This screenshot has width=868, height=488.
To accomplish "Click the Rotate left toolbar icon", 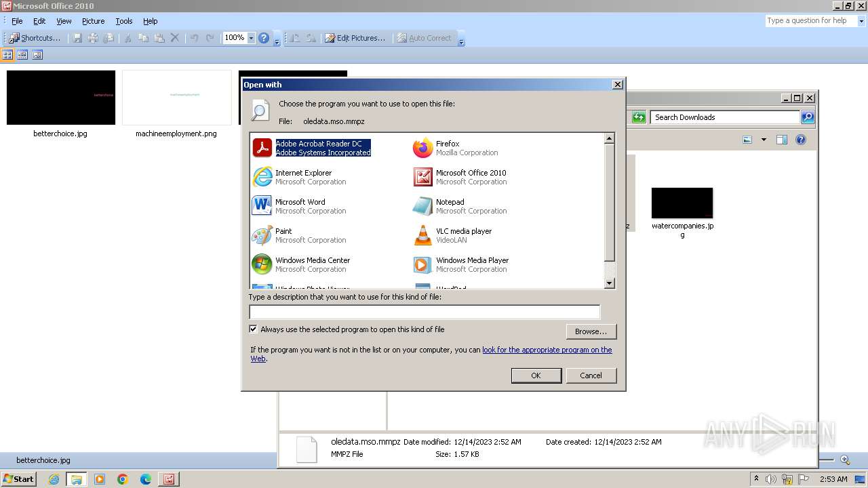I will 295,38.
